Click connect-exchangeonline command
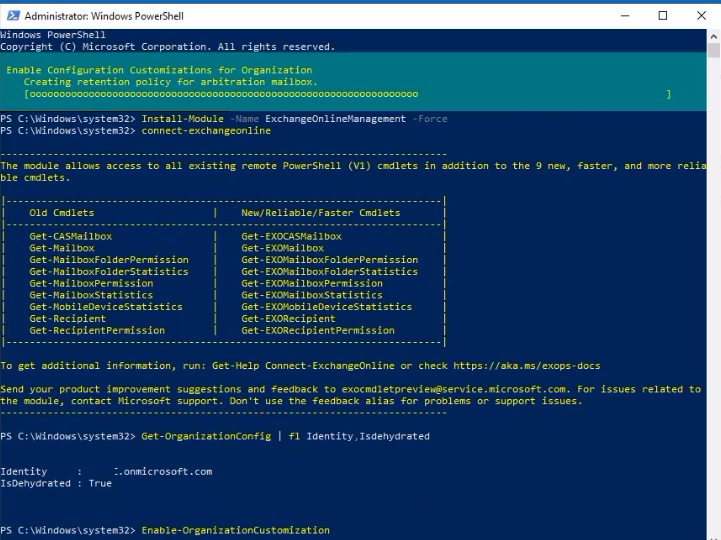Screen dimensions: 721x540 click(206, 131)
